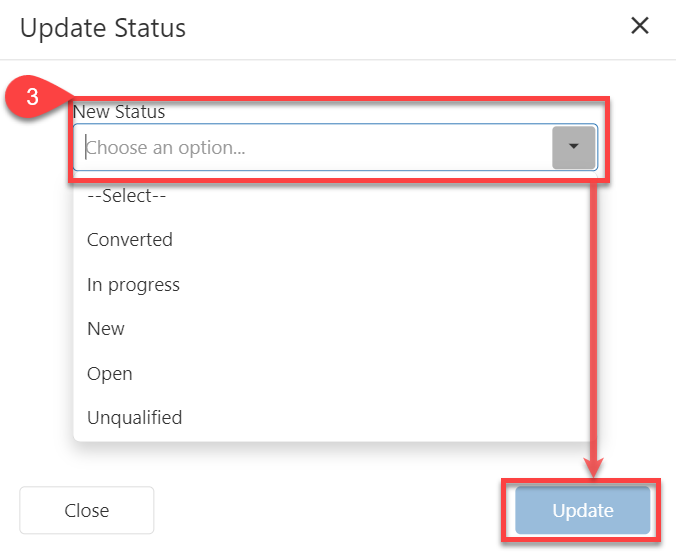
Task: Close the Update Status dialog with X
Action: pyautogui.click(x=640, y=26)
